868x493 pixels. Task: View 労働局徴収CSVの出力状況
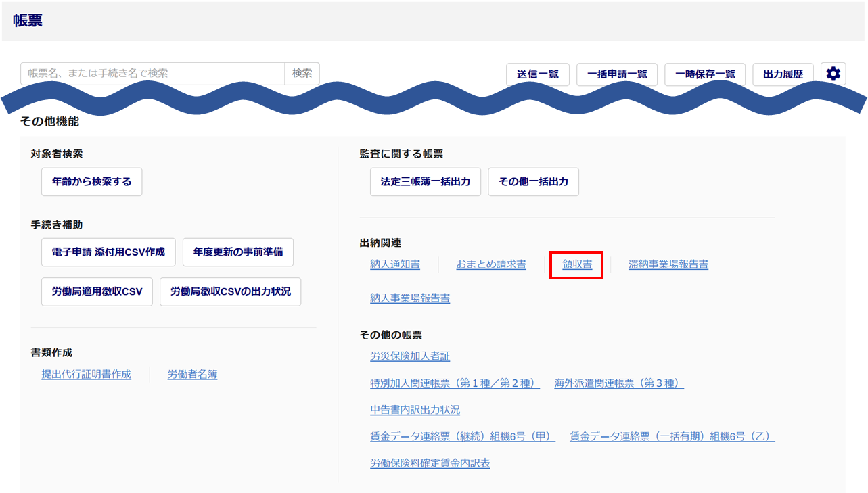point(230,291)
